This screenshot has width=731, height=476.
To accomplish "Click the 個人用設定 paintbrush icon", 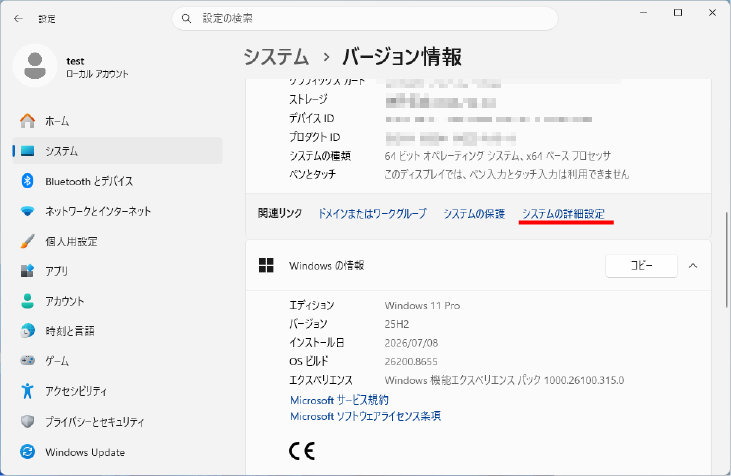I will coord(28,241).
